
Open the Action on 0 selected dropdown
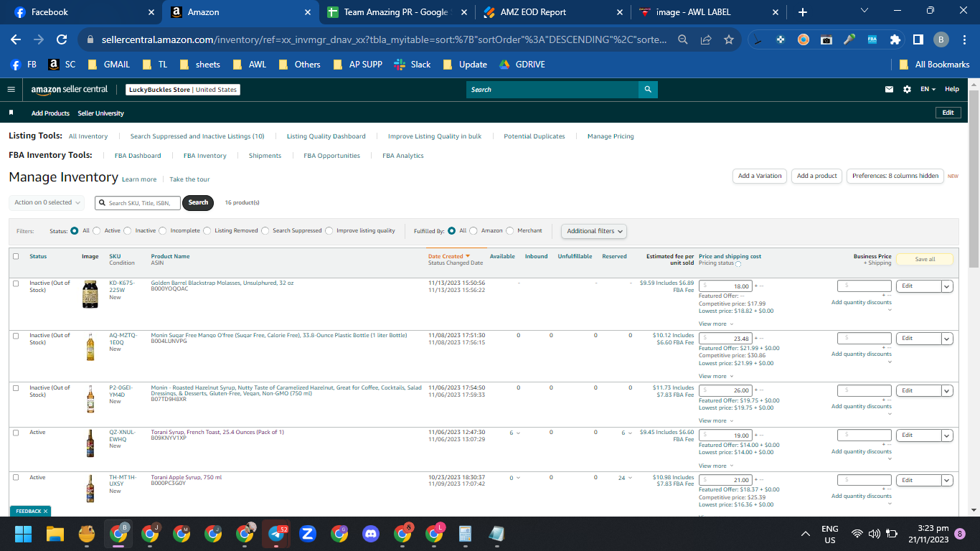(x=47, y=202)
